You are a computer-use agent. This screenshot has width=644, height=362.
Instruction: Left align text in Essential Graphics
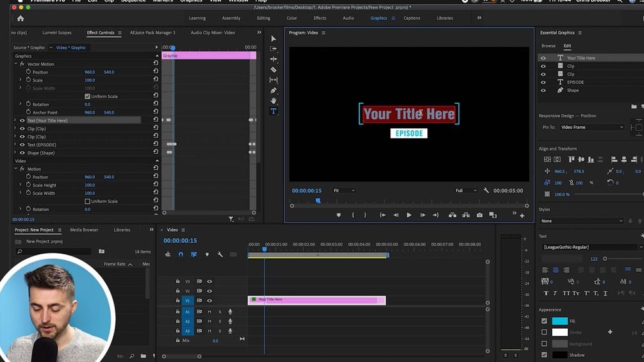(545, 270)
